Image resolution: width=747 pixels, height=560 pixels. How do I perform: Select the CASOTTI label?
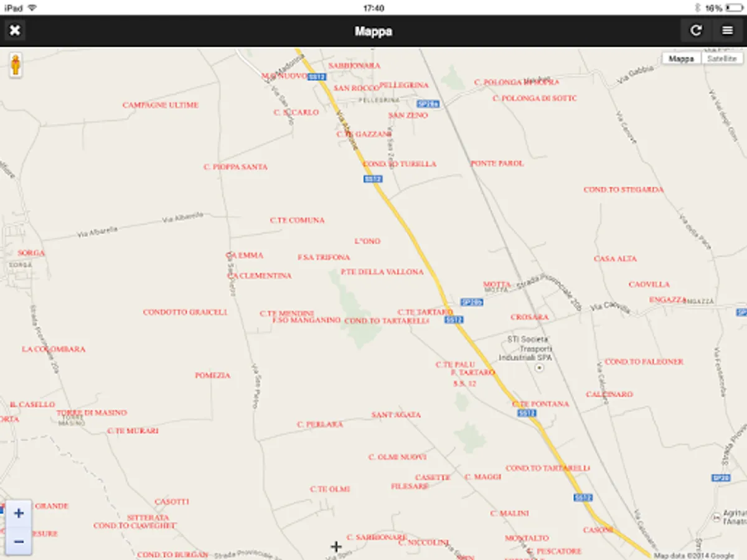pyautogui.click(x=172, y=502)
